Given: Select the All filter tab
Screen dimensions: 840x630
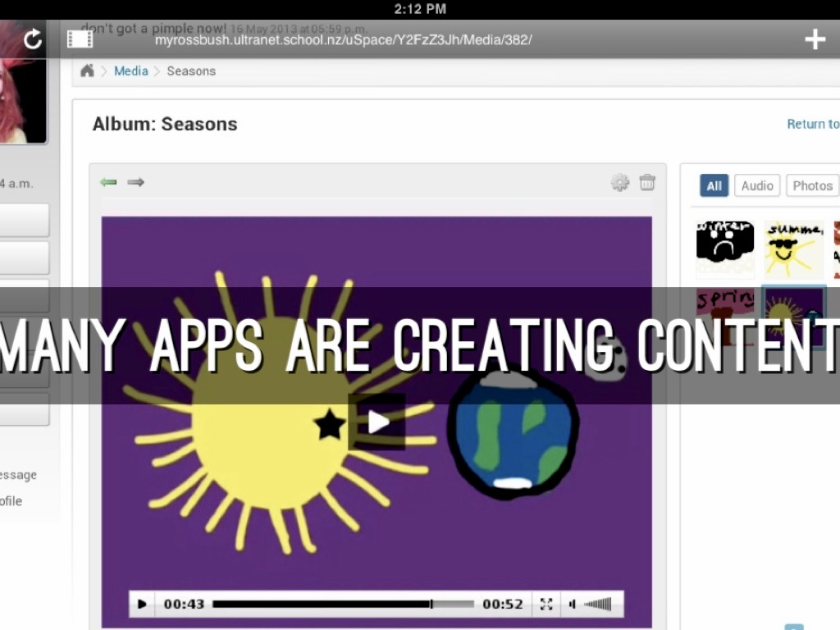Looking at the screenshot, I should (714, 186).
